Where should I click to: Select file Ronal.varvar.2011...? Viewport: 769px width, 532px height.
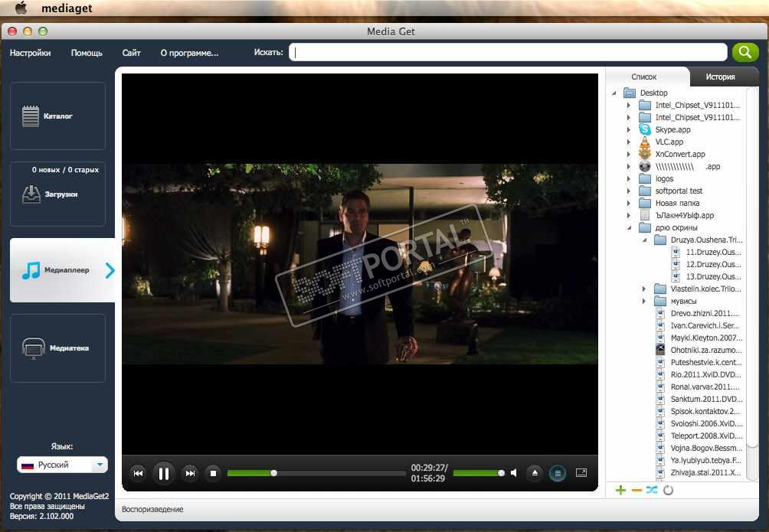point(705,387)
